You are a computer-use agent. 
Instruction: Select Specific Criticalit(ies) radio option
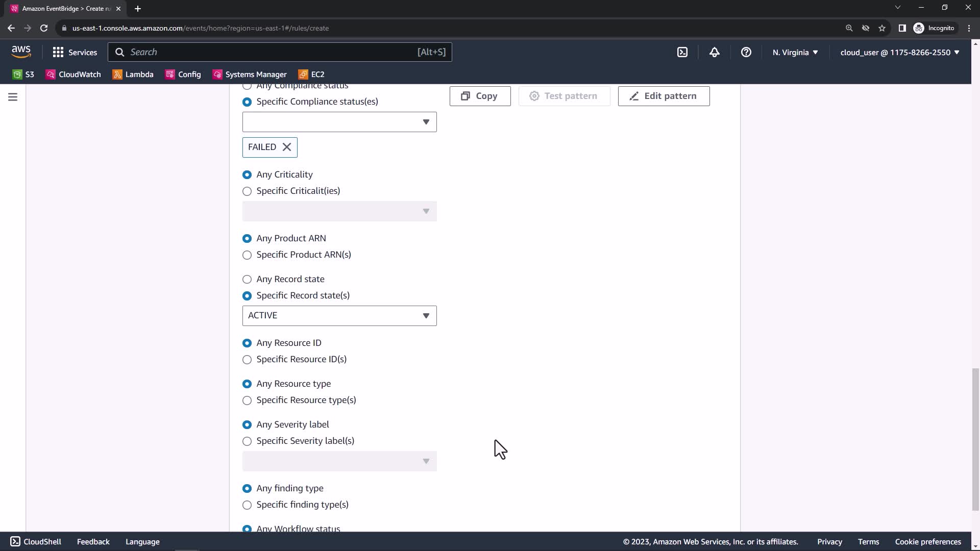[x=247, y=191]
